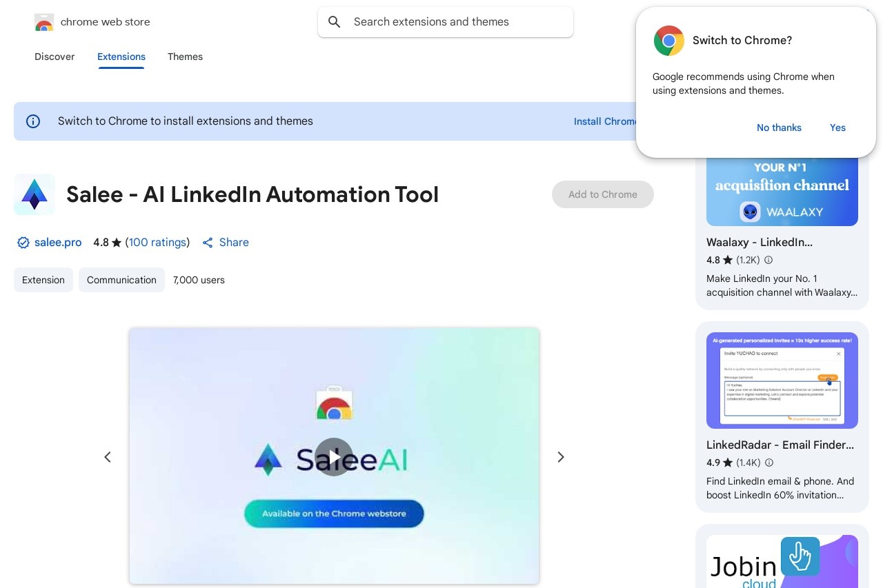This screenshot has width=883, height=588.
Task: Click the info icon next to LinkedRadar rating
Action: (769, 463)
